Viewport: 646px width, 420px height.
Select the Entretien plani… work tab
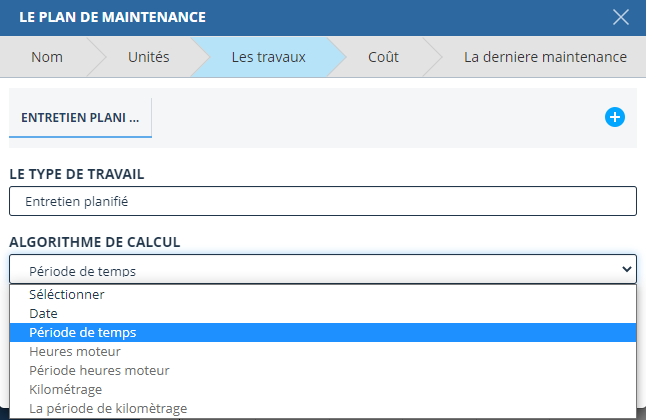pyautogui.click(x=80, y=117)
